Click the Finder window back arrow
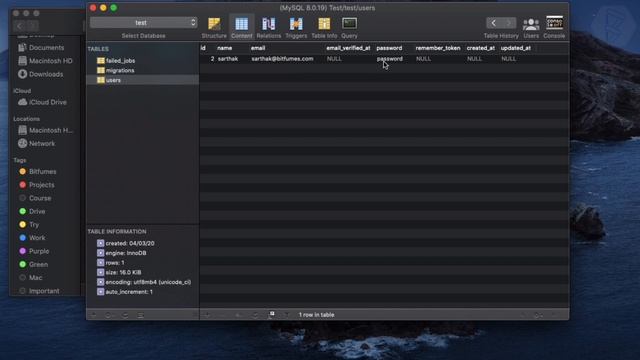The image size is (640, 360). pos(19,26)
